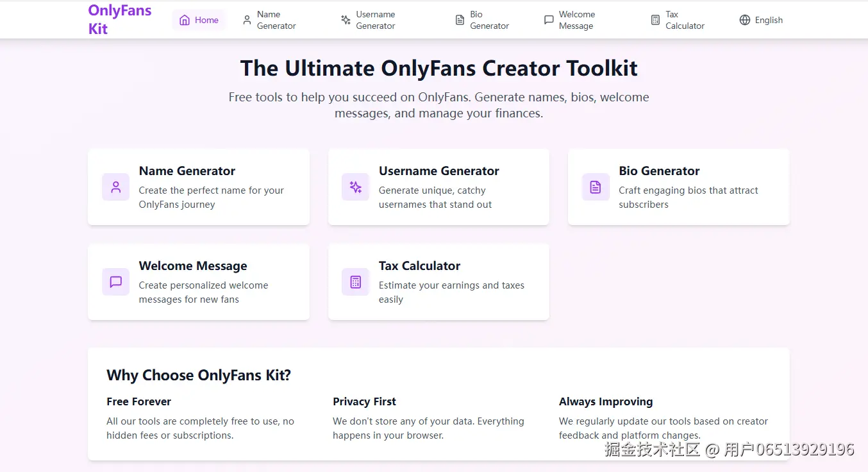
Task: Click the person icon beside the Name Generator nav item
Action: pyautogui.click(x=247, y=20)
